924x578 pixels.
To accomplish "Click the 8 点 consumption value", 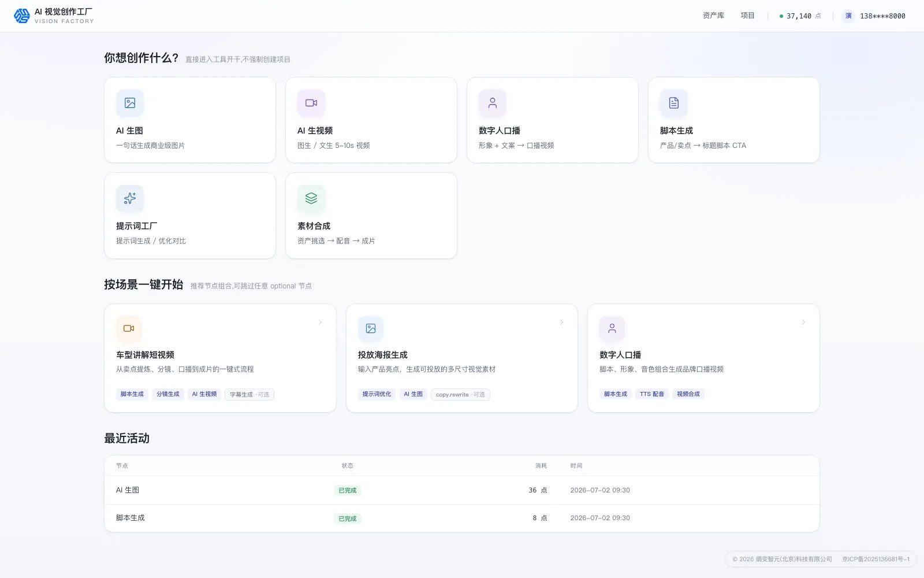I will tap(540, 518).
